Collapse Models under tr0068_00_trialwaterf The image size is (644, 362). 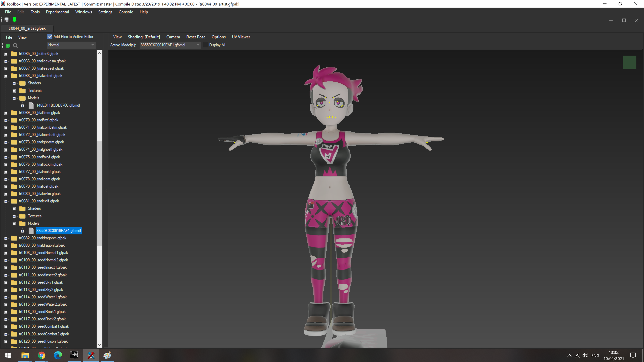[14, 98]
